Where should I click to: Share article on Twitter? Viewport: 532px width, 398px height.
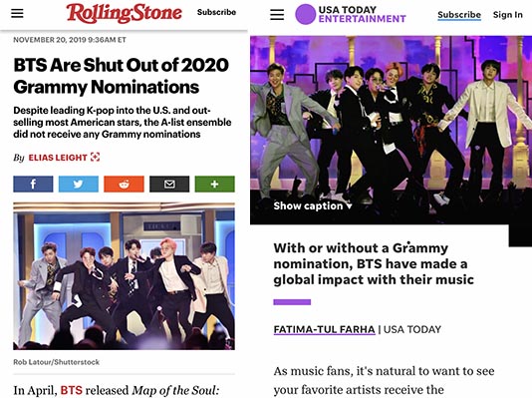79,185
